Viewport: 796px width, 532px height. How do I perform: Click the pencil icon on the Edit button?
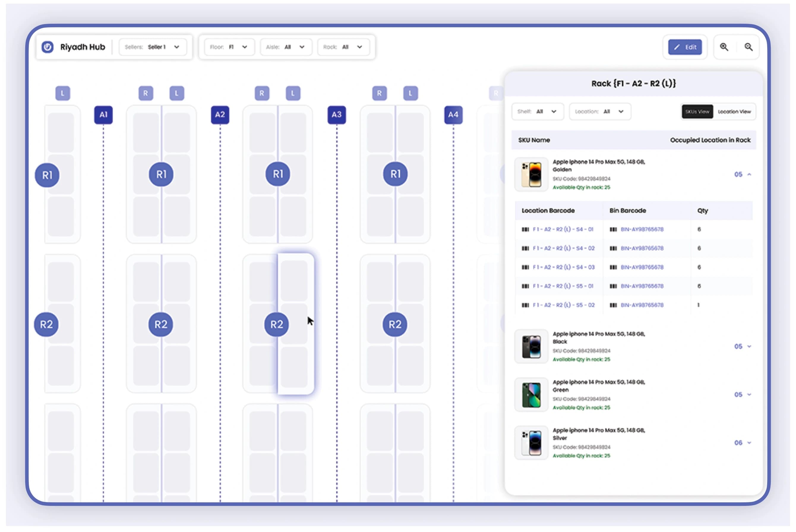[677, 47]
